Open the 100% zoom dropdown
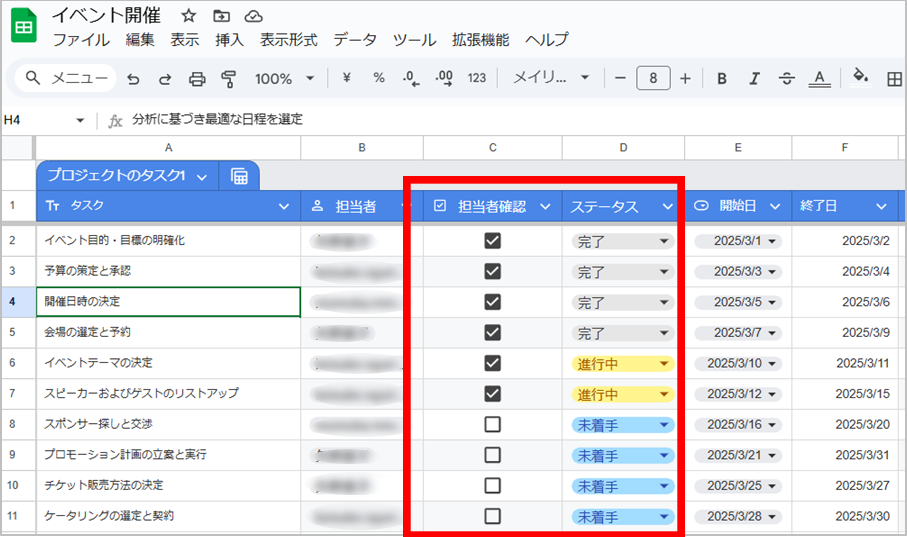The height and width of the screenshot is (537, 907). click(x=284, y=78)
